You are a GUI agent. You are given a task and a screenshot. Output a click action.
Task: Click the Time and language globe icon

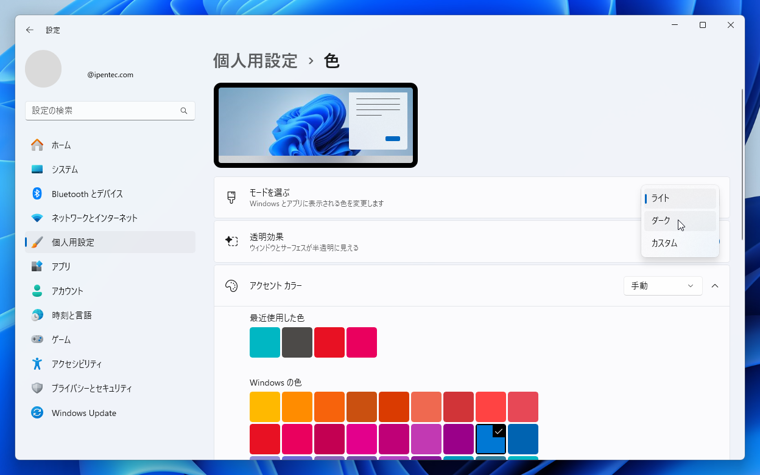[x=37, y=315]
